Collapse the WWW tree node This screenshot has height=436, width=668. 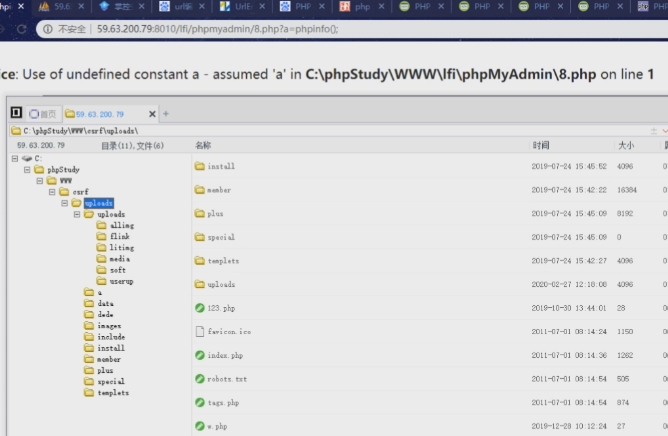point(40,181)
